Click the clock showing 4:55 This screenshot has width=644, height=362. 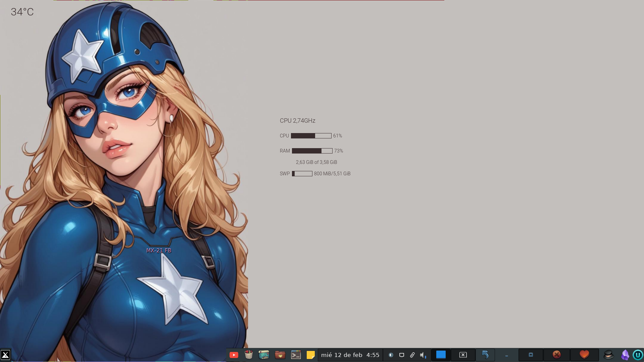[373, 355]
